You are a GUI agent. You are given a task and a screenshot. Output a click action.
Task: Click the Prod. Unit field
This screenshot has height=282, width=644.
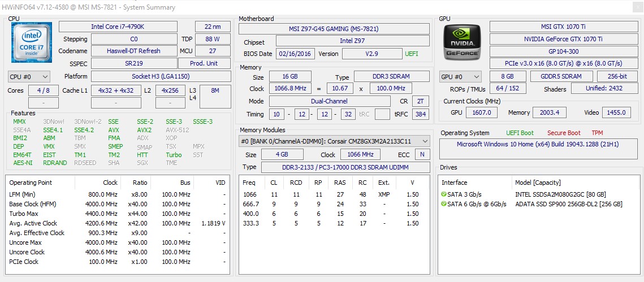(204, 64)
